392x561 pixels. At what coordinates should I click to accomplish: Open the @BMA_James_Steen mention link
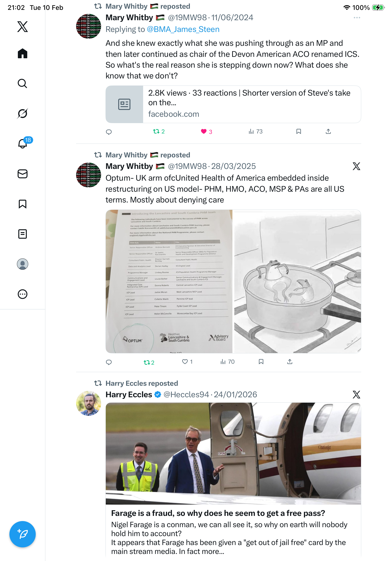183,29
